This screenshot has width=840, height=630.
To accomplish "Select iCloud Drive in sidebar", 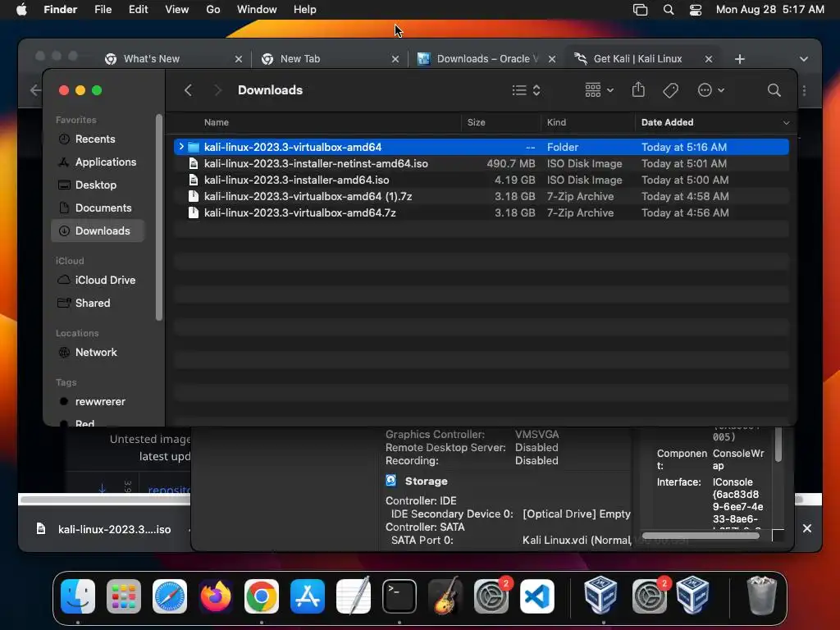I will pyautogui.click(x=98, y=281).
